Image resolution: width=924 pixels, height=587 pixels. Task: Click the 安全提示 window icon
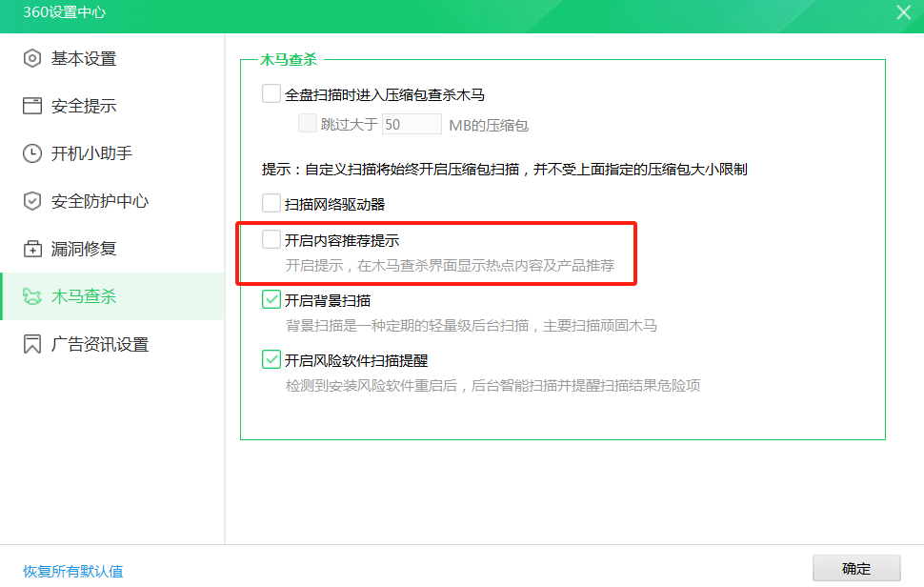[32, 106]
